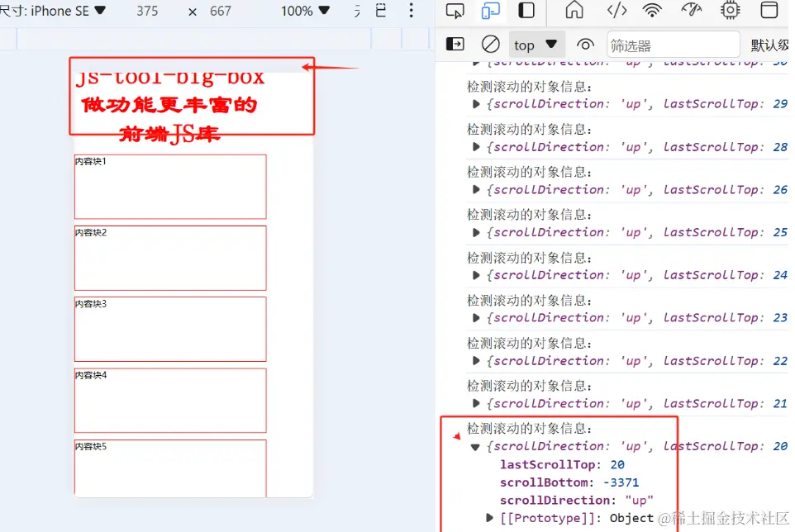Clear the console with the circle-slash icon
The height and width of the screenshot is (532, 795).
coord(490,45)
